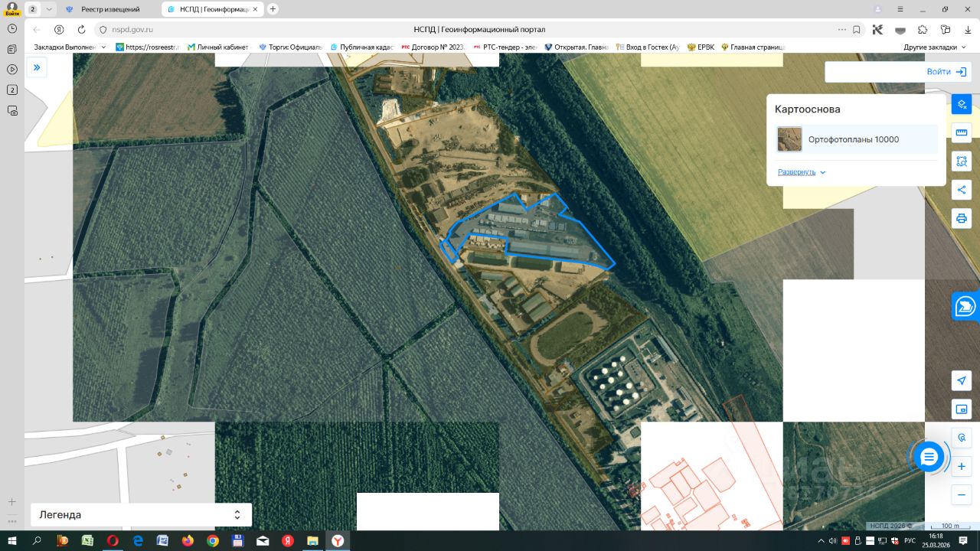Launch Firefox from the taskbar
Image resolution: width=980 pixels, height=551 pixels.
188,540
